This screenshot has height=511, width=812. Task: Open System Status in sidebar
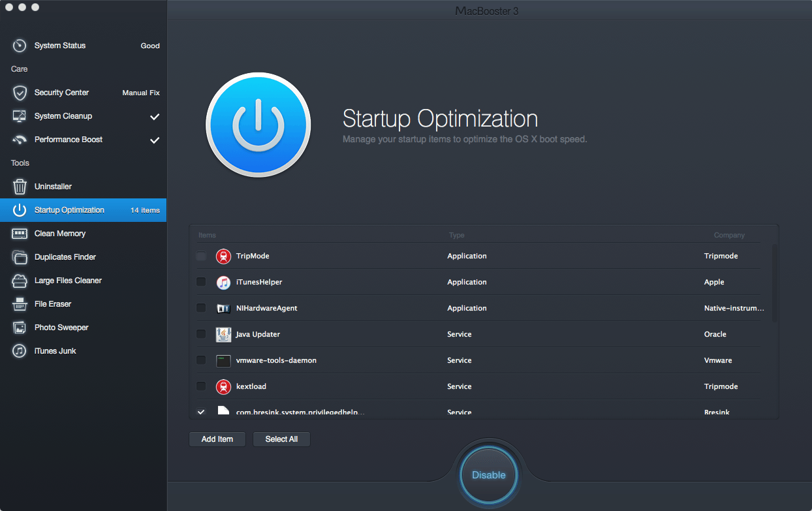pyautogui.click(x=83, y=46)
